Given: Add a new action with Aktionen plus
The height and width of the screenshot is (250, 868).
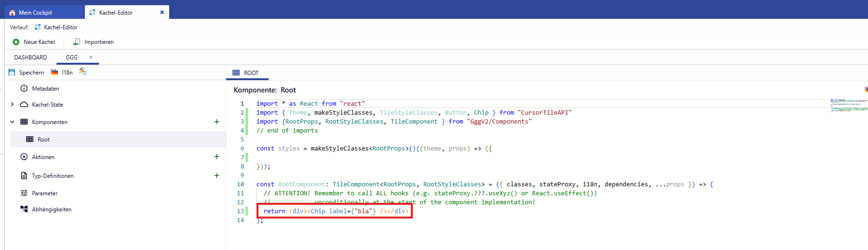Looking at the screenshot, I should (x=217, y=157).
